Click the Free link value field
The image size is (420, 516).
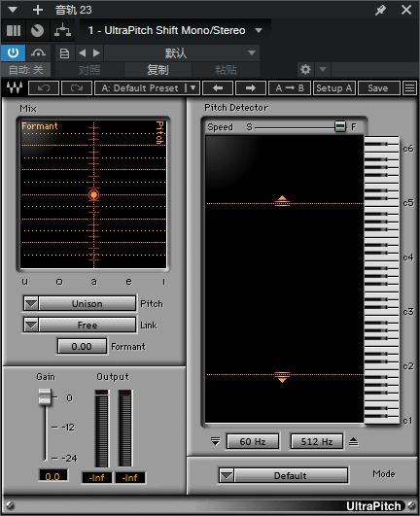click(87, 325)
